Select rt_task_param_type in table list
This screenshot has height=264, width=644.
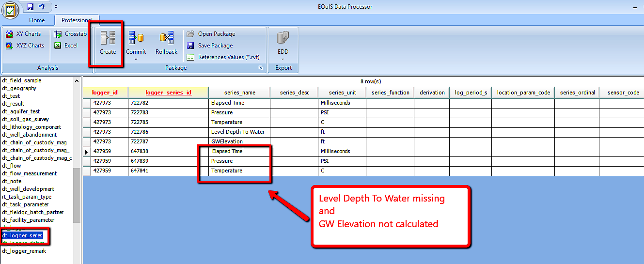click(27, 197)
